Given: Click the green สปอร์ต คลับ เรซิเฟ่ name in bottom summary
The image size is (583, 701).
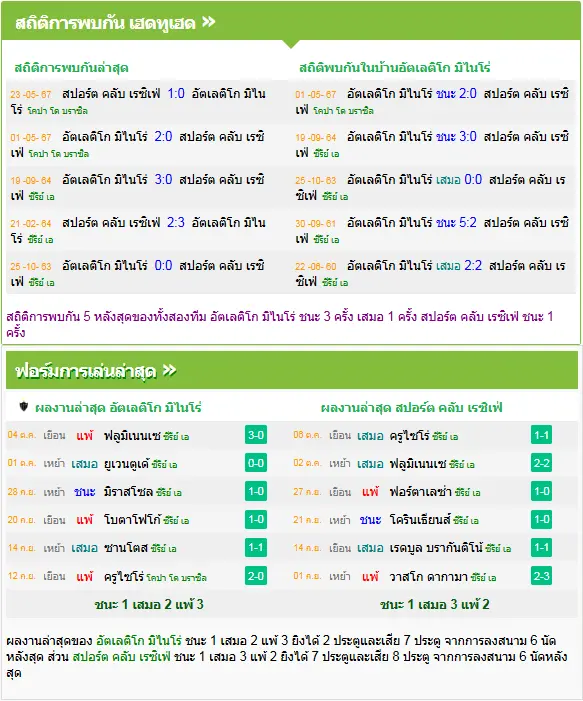Looking at the screenshot, I should [x=122, y=656].
